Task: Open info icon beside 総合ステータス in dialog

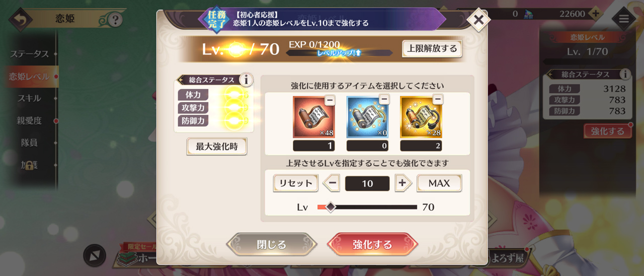Action: 246,80
